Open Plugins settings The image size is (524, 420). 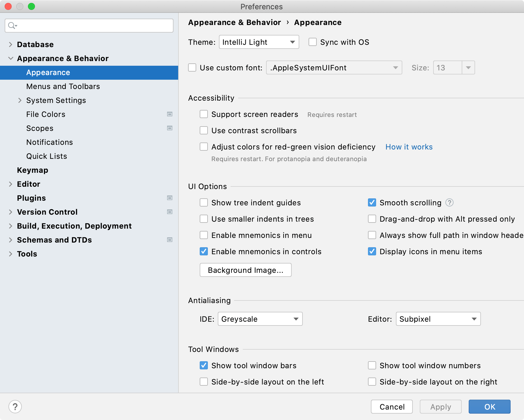coord(89,198)
